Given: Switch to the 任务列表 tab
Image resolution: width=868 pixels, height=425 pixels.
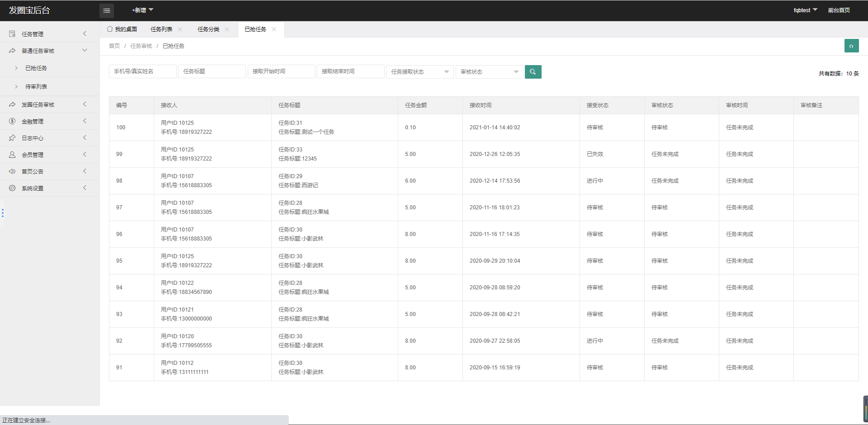Looking at the screenshot, I should click(161, 29).
